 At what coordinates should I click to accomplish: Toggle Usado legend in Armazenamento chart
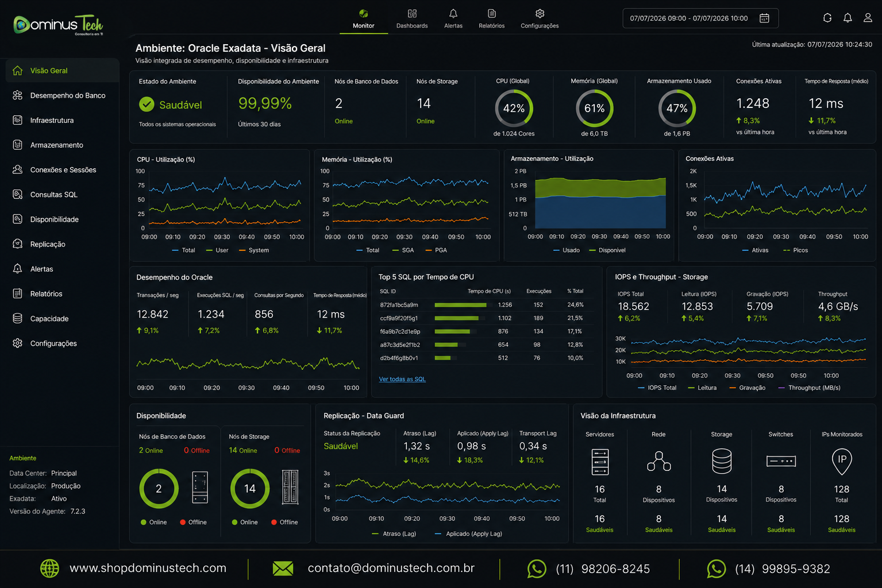point(566,250)
